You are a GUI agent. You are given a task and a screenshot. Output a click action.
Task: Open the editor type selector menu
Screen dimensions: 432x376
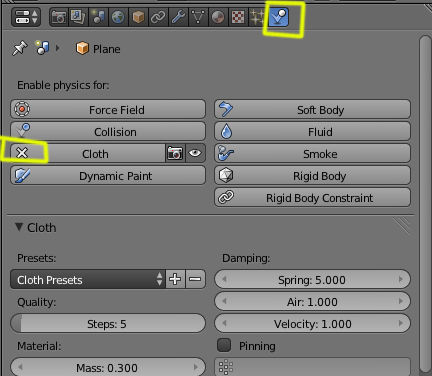click(26, 17)
